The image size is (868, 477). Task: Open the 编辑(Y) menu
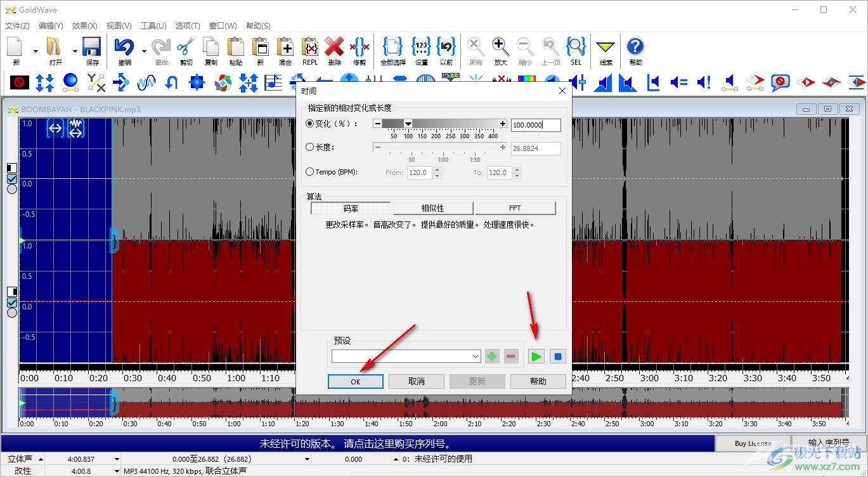[51, 25]
